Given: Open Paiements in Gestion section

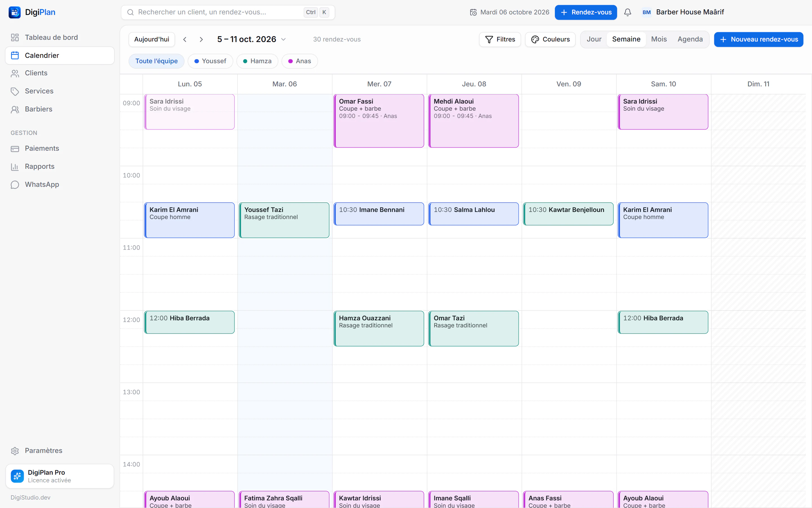Looking at the screenshot, I should tap(60, 148).
